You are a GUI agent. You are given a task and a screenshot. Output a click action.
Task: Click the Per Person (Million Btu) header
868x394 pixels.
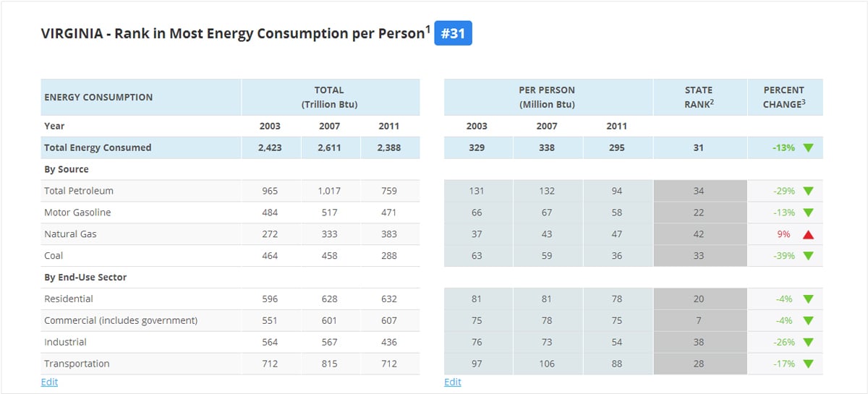coord(547,98)
